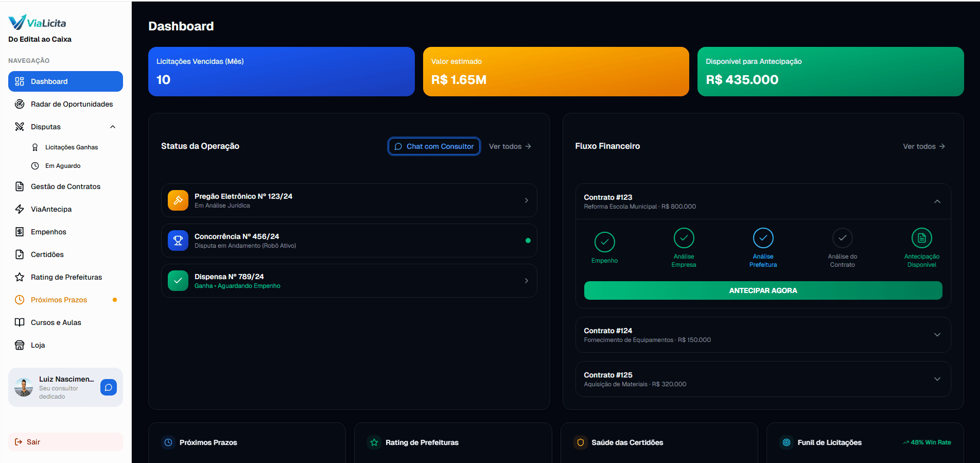Open Loja section
This screenshot has height=463, width=980.
[x=65, y=345]
